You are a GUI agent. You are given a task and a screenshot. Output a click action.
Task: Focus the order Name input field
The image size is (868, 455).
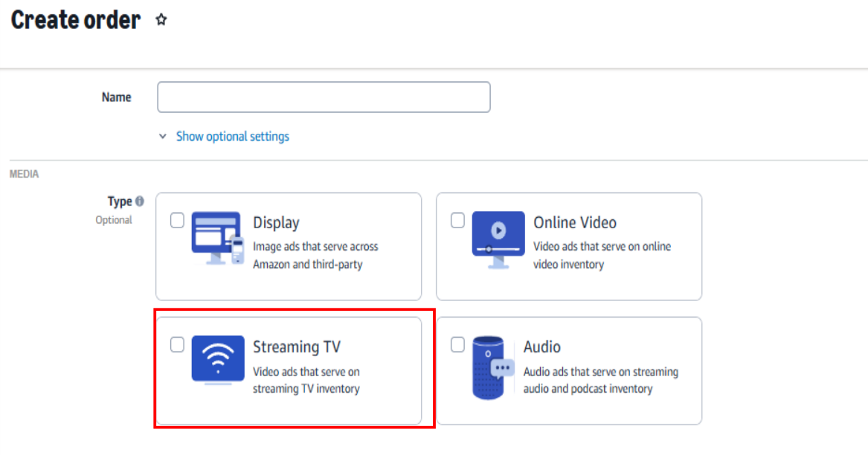point(324,97)
